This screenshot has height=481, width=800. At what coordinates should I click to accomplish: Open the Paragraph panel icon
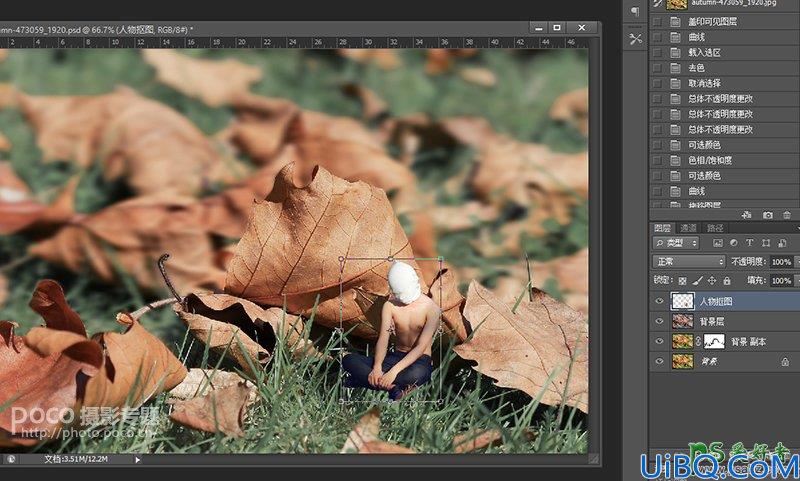click(635, 11)
